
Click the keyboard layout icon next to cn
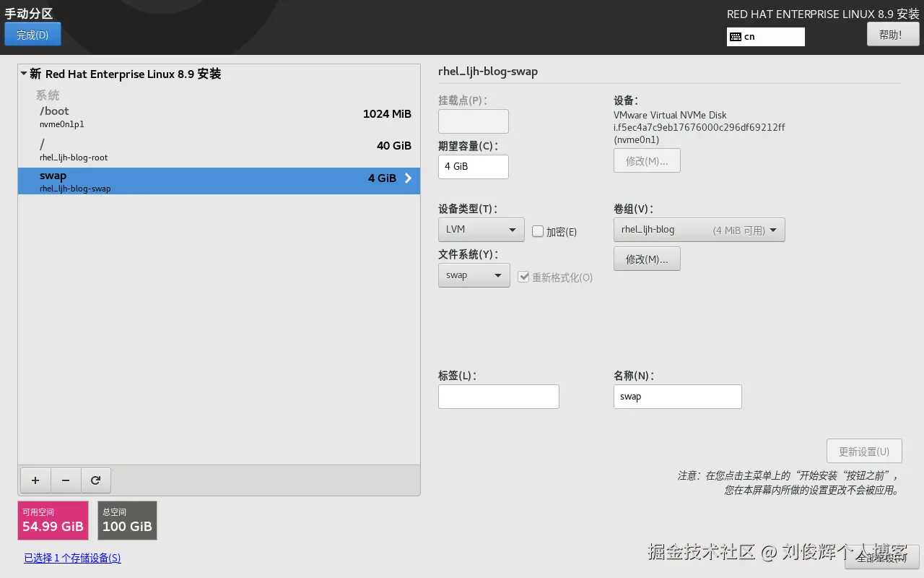coord(736,37)
